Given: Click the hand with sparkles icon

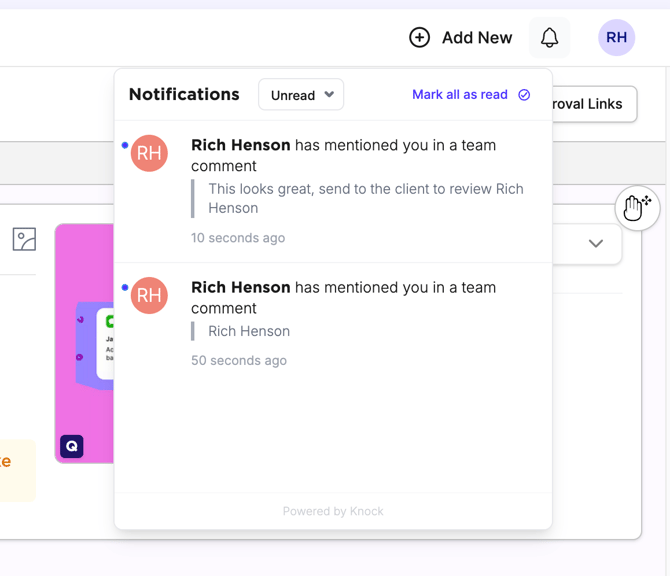Looking at the screenshot, I should (x=637, y=208).
